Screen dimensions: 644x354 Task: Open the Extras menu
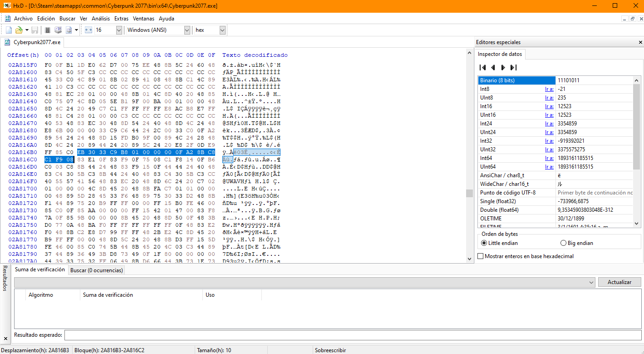[122, 19]
